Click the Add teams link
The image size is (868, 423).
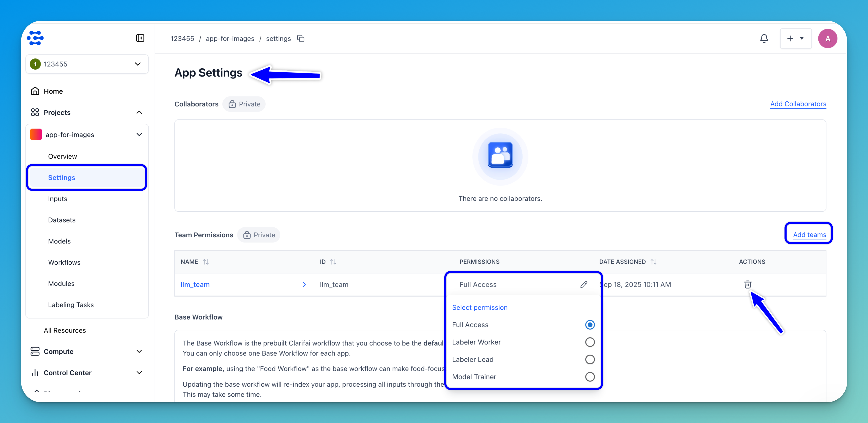pyautogui.click(x=809, y=235)
